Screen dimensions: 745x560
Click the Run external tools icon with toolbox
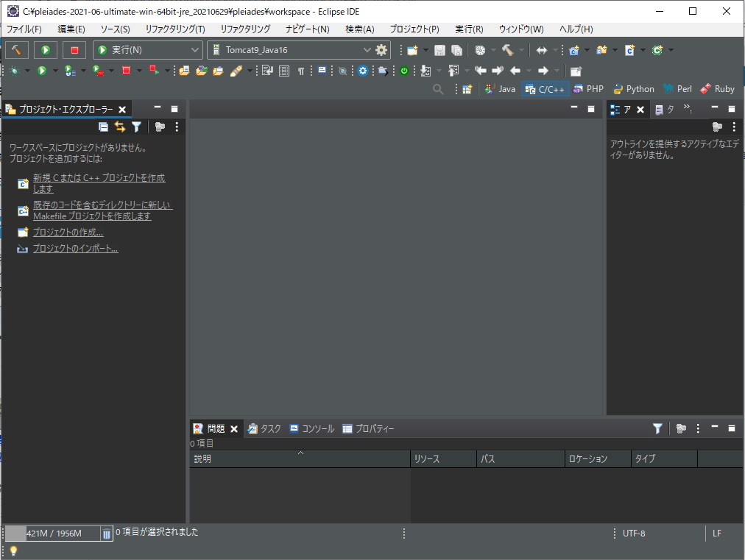pyautogui.click(x=98, y=71)
